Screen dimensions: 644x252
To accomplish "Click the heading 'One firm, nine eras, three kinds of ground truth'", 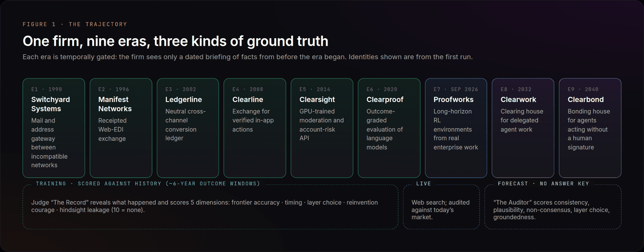I will pos(175,41).
